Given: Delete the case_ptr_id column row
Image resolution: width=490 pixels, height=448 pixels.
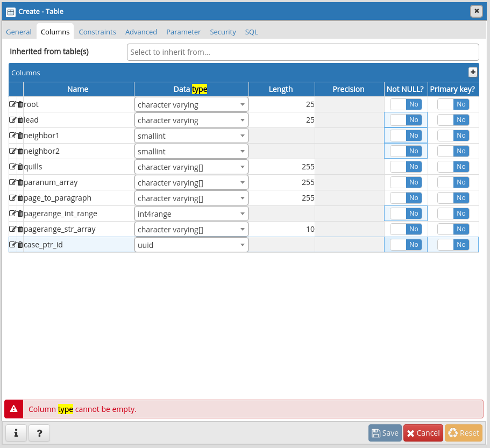Looking at the screenshot, I should tap(20, 245).
